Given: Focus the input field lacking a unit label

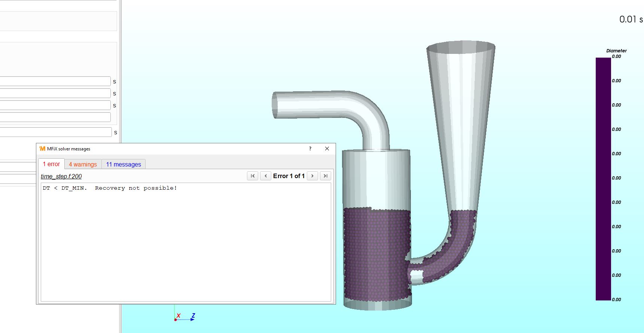Looking at the screenshot, I should (x=55, y=117).
